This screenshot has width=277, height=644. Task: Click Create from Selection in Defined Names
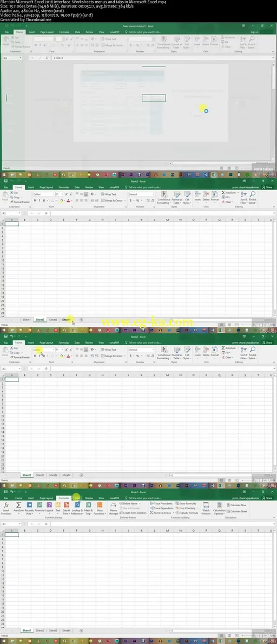pos(133,513)
